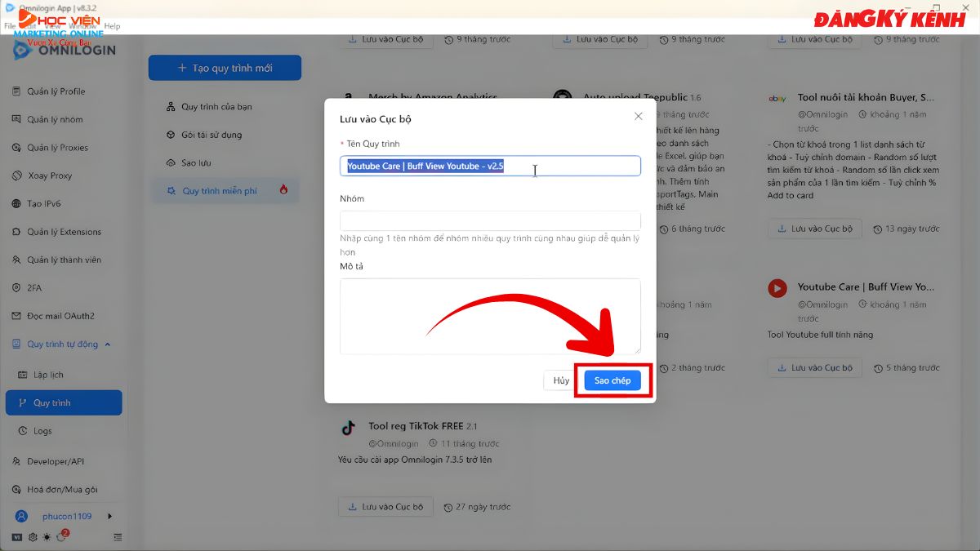This screenshot has height=551, width=980.
Task: Focus the Nhóm text field
Action: tap(490, 220)
